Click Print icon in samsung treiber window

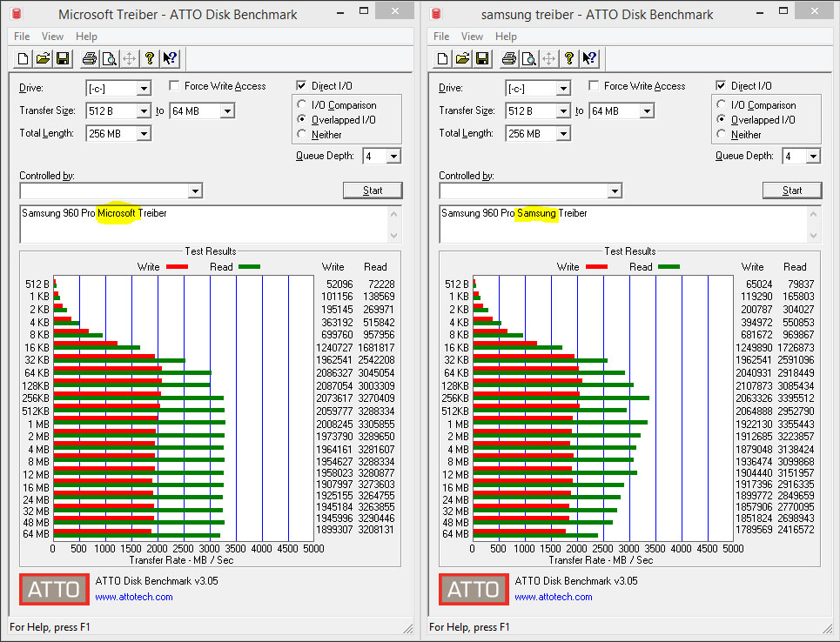point(509,58)
